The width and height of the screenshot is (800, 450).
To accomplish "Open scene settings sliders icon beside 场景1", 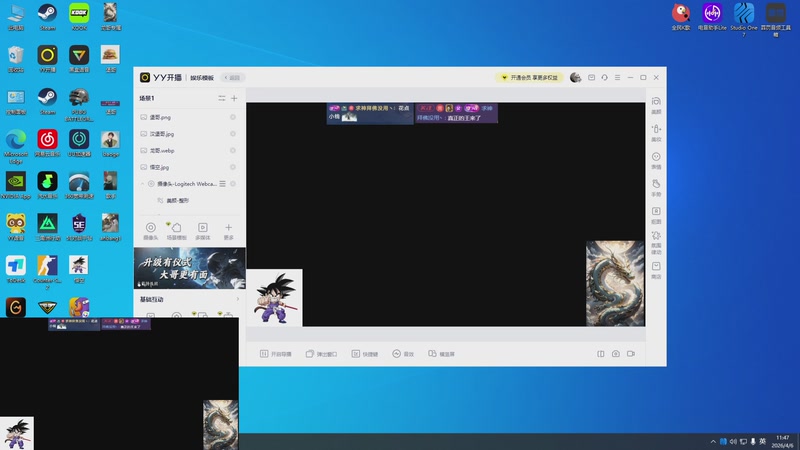I will point(222,98).
